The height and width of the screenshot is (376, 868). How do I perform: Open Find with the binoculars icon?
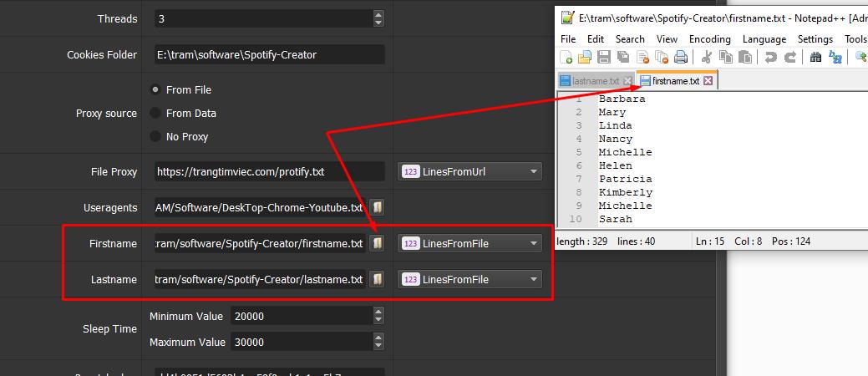pos(815,57)
